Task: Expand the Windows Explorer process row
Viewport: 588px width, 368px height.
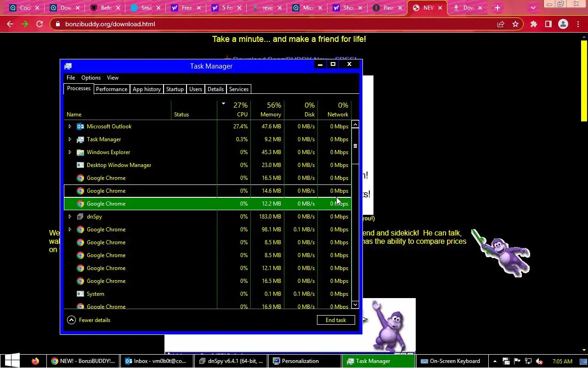Action: tap(70, 152)
